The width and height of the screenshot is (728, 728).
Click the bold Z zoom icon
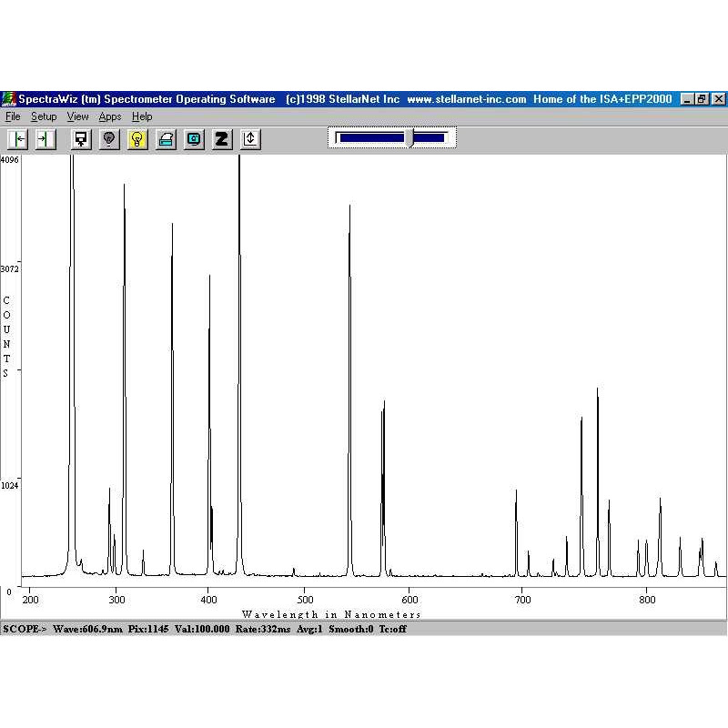pyautogui.click(x=222, y=139)
